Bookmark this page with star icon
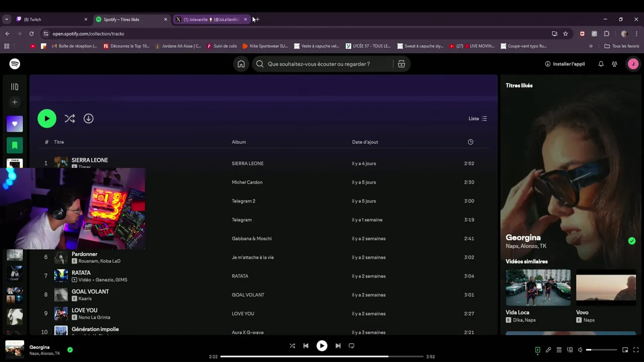The image size is (644, 362). (x=566, y=34)
